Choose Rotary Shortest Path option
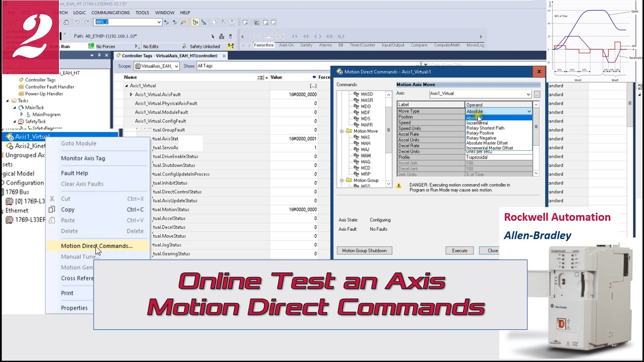Viewport: 644px width, 362px height. coord(485,128)
